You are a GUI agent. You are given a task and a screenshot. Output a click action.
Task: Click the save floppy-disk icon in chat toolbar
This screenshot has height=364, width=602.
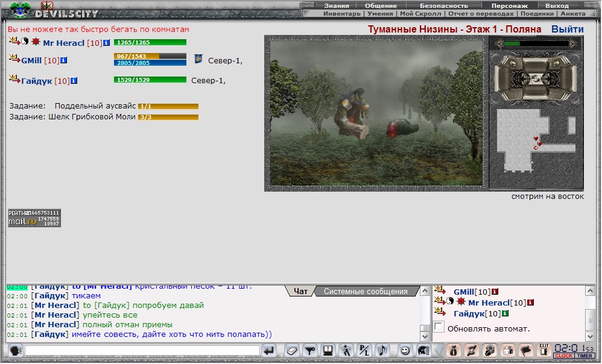click(328, 350)
